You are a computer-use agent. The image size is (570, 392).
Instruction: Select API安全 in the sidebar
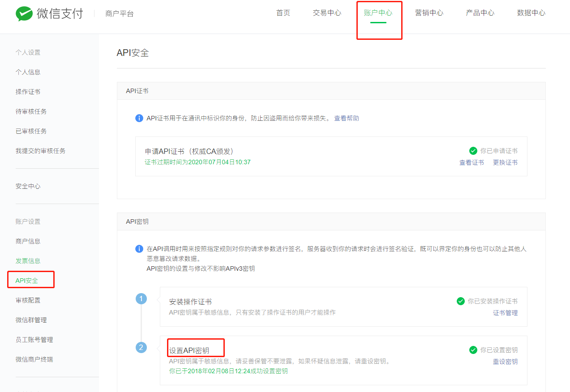coord(27,281)
